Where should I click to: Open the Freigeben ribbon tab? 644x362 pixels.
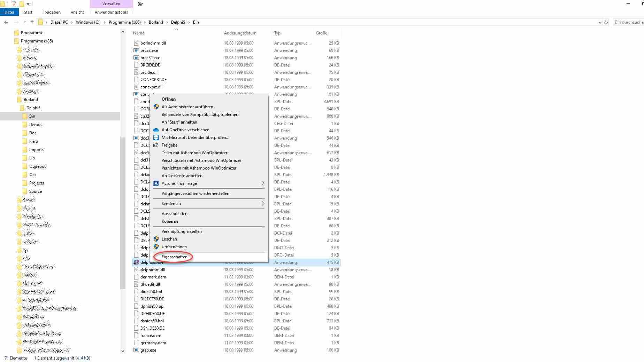(x=52, y=12)
